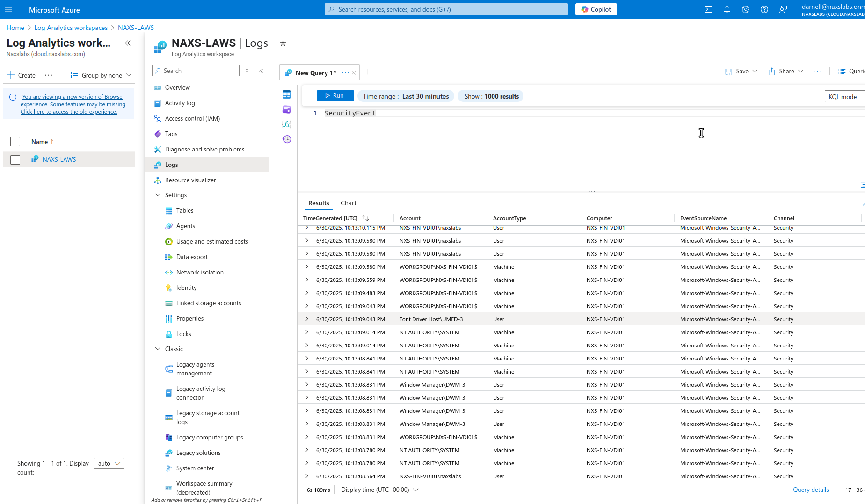Sort by TimeGenerated column arrows
The height and width of the screenshot is (504, 865).
click(365, 218)
